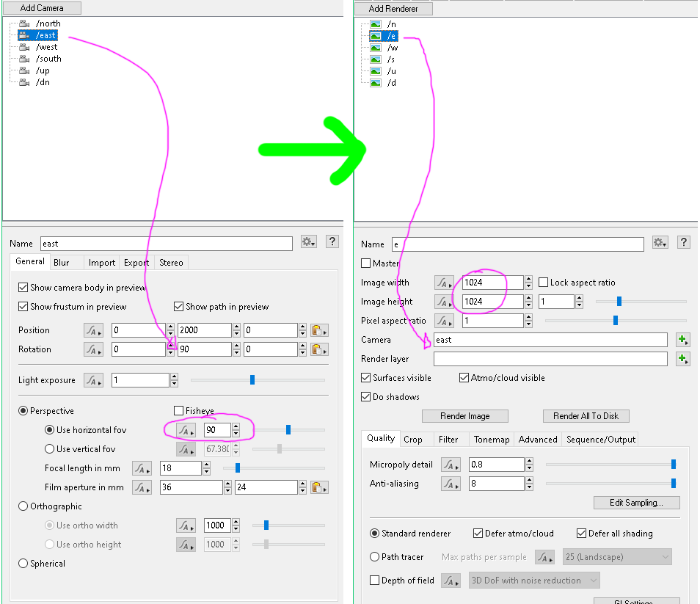Toggle Lock aspect ratio checkbox
700x604 pixels.
point(544,283)
